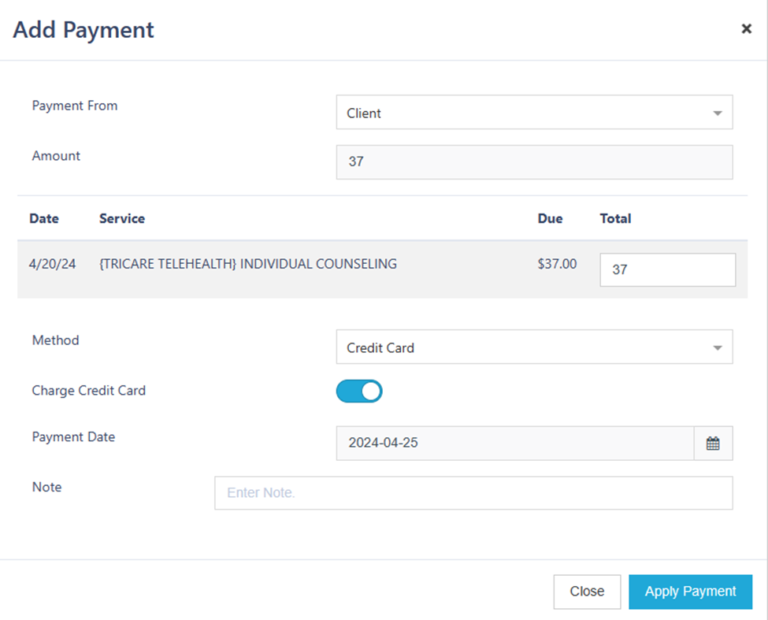Image resolution: width=768 pixels, height=620 pixels.
Task: Close the dialog with the X icon
Action: click(x=746, y=29)
